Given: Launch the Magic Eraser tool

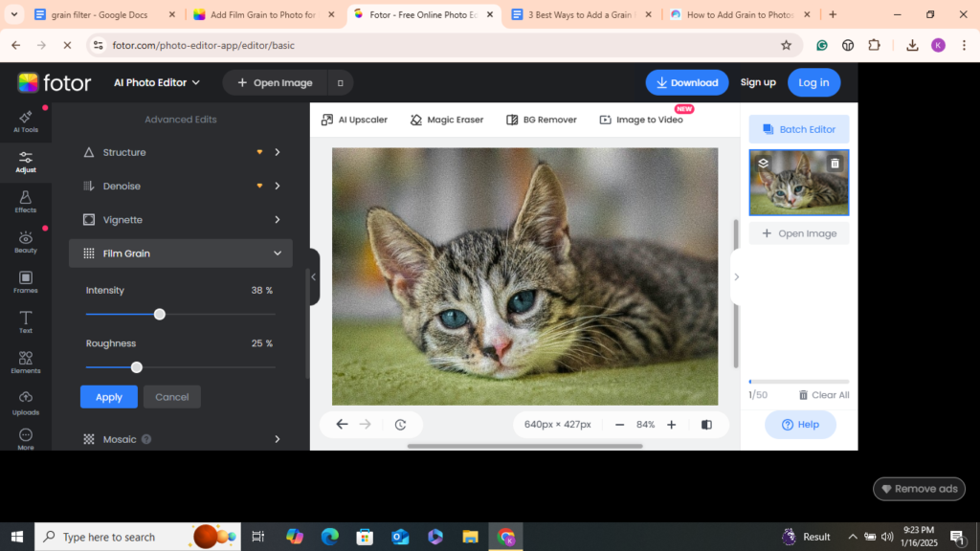Looking at the screenshot, I should tap(446, 119).
